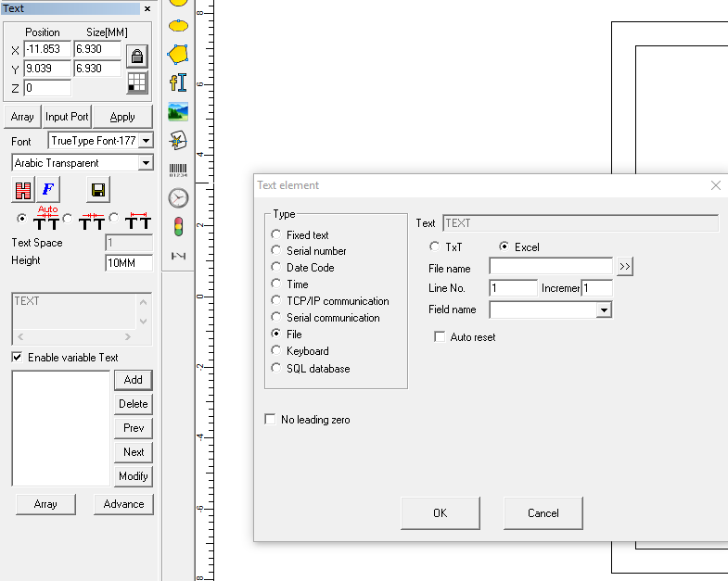Select the text tool in the toolbar

tap(178, 82)
